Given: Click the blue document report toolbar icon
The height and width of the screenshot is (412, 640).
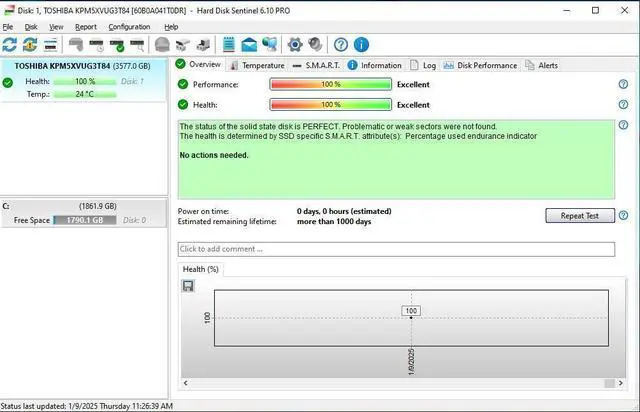Looking at the screenshot, I should pos(229,45).
